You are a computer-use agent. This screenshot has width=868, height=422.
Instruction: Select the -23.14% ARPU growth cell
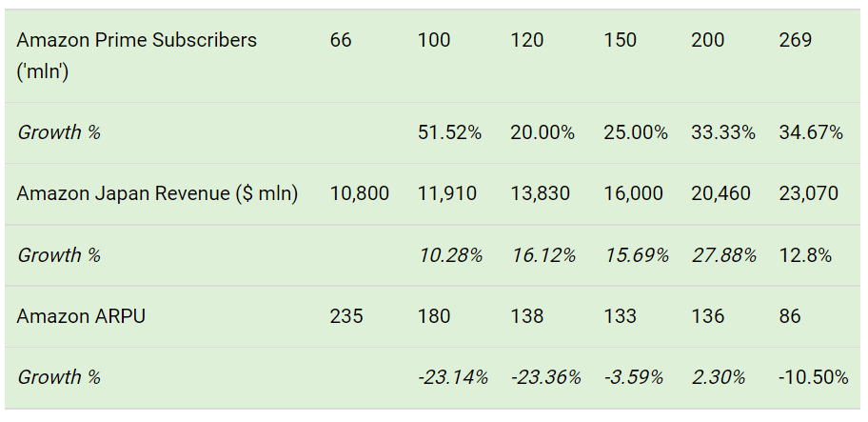pyautogui.click(x=453, y=377)
